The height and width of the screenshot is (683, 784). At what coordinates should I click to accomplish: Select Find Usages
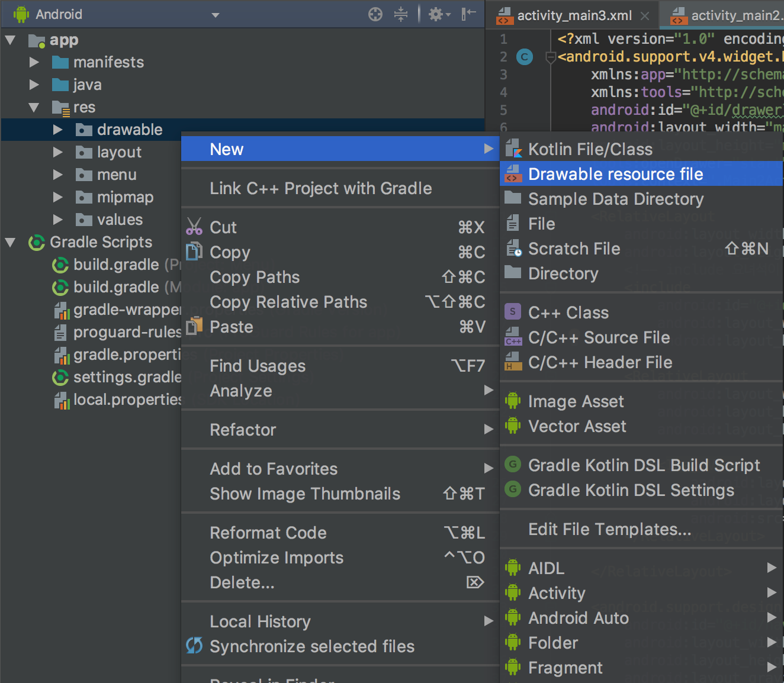(340, 366)
